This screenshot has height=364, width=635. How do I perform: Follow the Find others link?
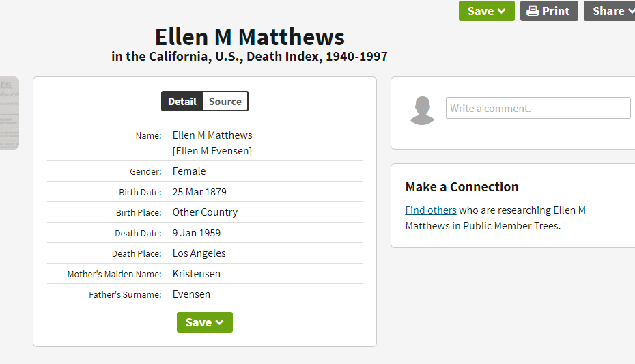point(430,210)
